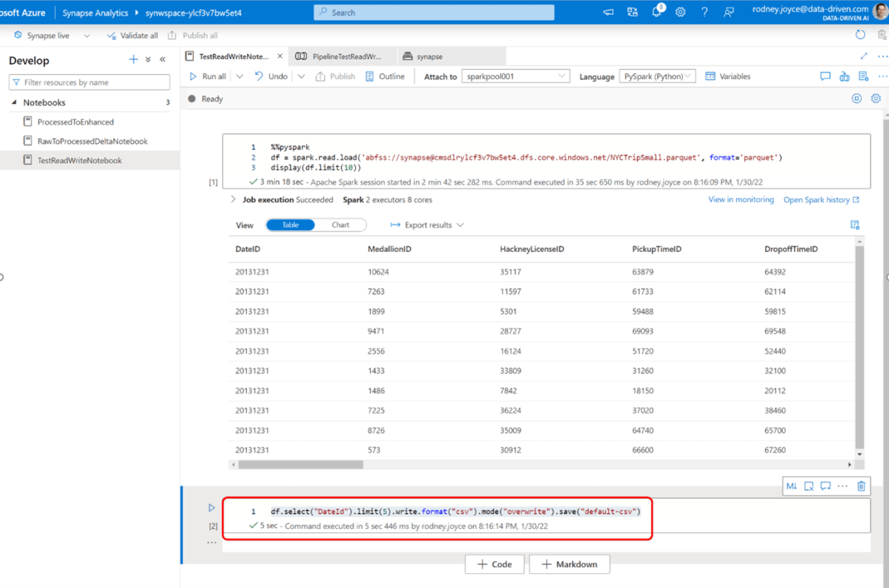Image resolution: width=889 pixels, height=588 pixels.
Task: Add a comment on cell 2
Action: pyautogui.click(x=825, y=486)
